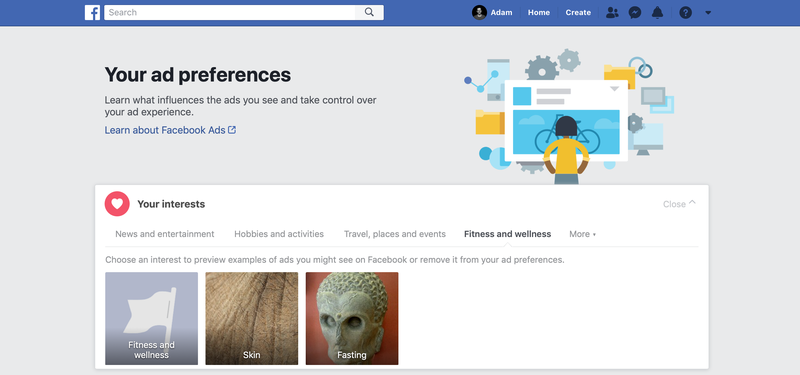Click the Facebook logo icon
The width and height of the screenshot is (800, 375).
click(92, 12)
